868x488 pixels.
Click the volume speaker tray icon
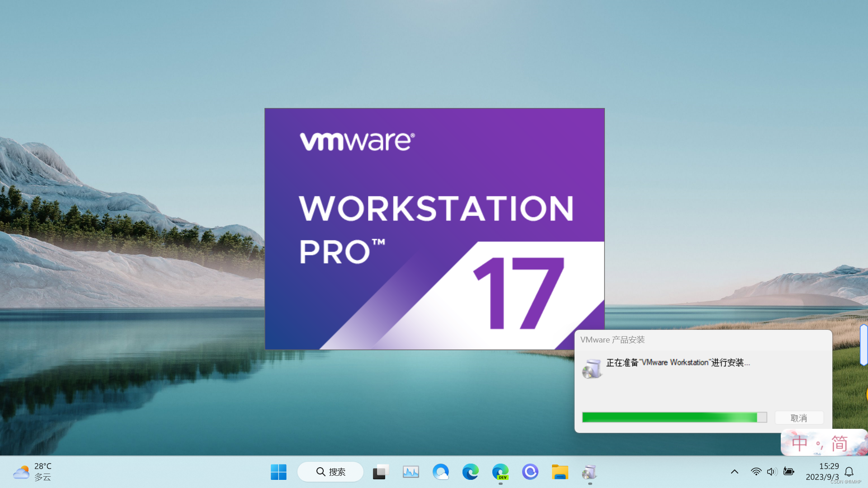coord(772,472)
